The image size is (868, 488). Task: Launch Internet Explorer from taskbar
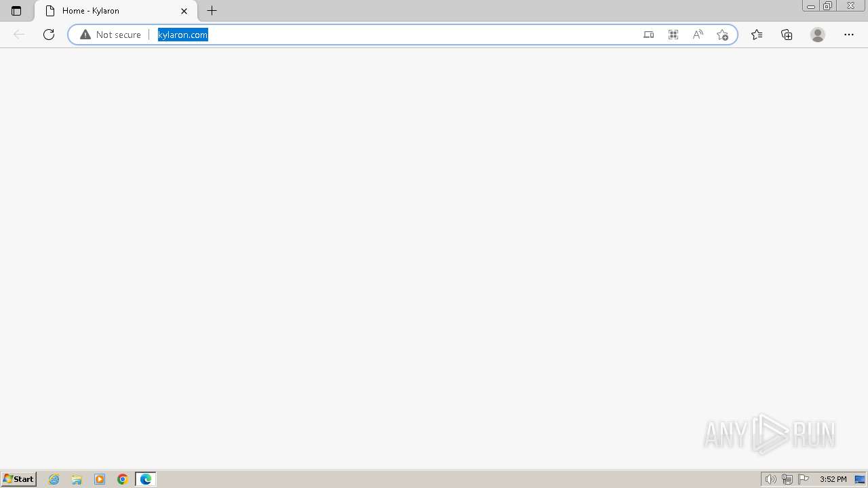pos(54,479)
